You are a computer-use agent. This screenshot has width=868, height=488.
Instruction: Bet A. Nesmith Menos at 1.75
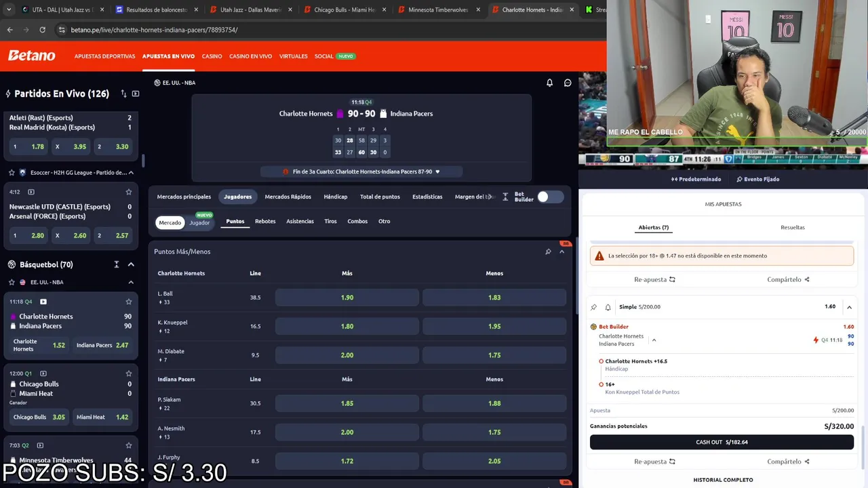(x=494, y=432)
